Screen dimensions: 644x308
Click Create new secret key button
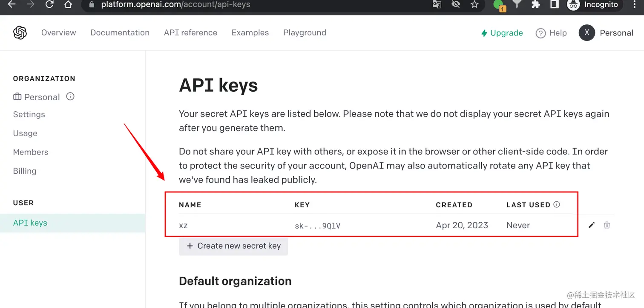coord(233,246)
